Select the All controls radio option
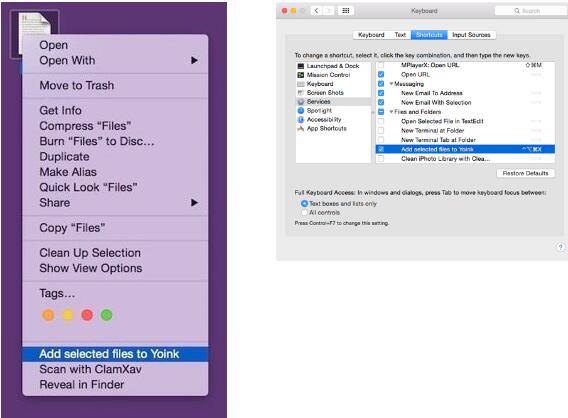Image resolution: width=568 pixels, height=418 pixels. click(x=304, y=213)
